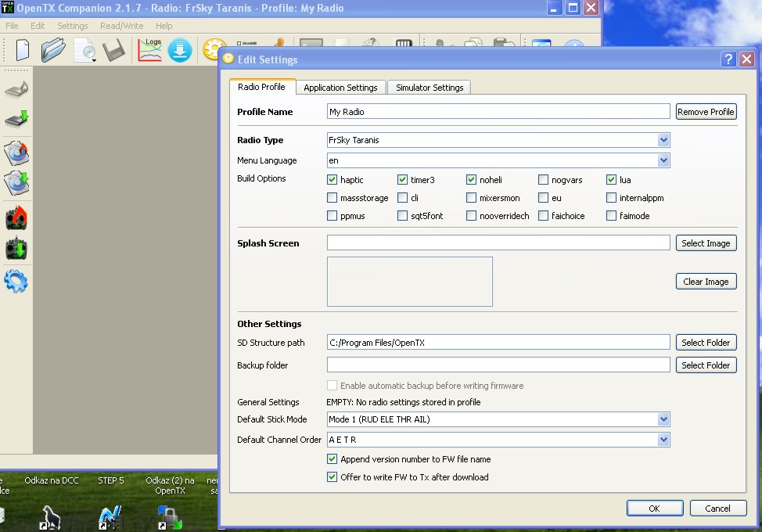Open the Logs viewer icon
Screen dimensions: 762x532
click(149, 49)
